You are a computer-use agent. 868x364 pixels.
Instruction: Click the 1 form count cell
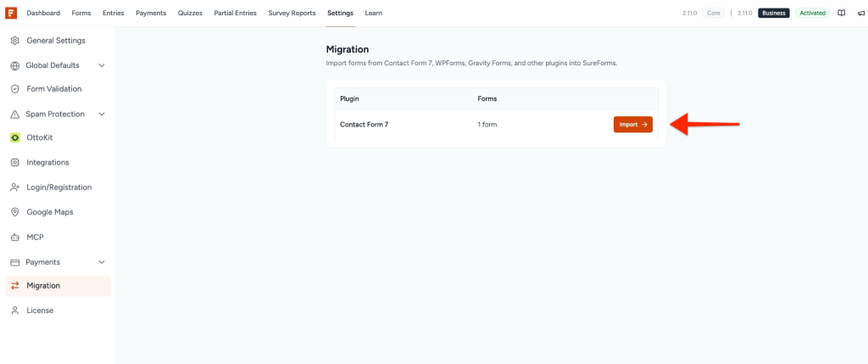click(487, 125)
